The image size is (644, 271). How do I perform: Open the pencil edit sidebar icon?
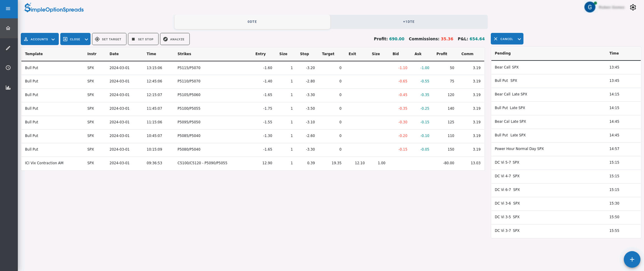(x=8, y=48)
